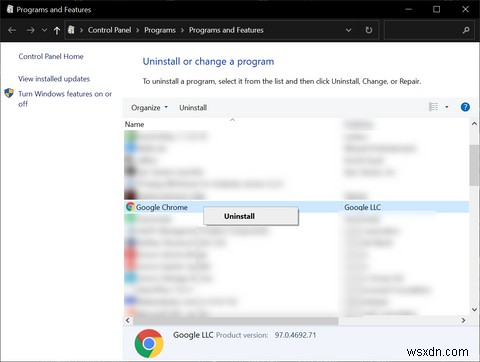This screenshot has height=362, width=480.
Task: Open Control Panel Home link
Action: click(x=51, y=56)
